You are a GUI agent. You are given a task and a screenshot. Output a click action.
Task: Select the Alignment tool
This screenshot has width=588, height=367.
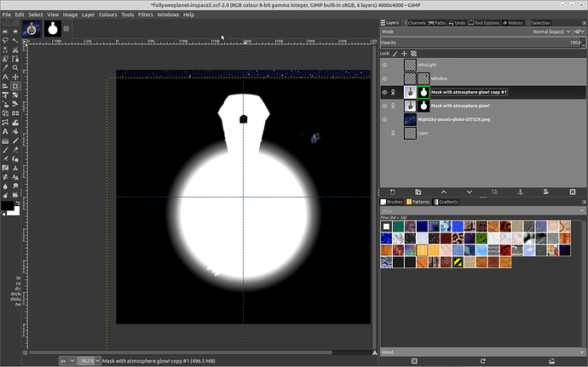[x=5, y=86]
